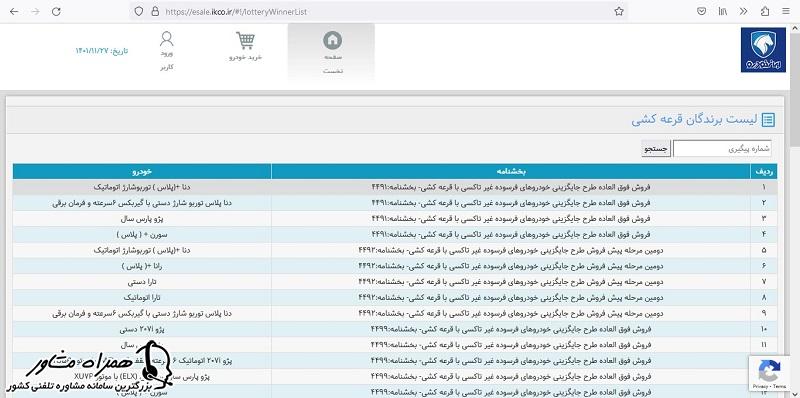This screenshot has height=398, width=800.
Task: Save page to Pocket icon
Action: tap(702, 11)
